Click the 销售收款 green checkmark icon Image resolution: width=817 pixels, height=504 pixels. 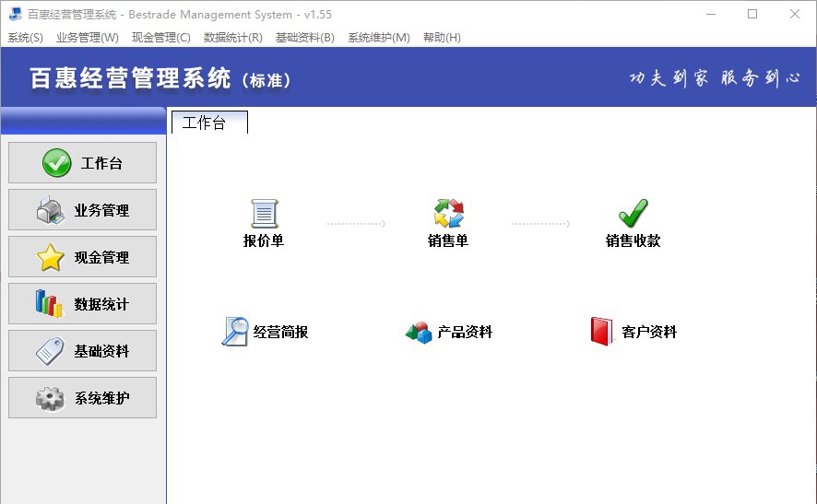pos(633,213)
